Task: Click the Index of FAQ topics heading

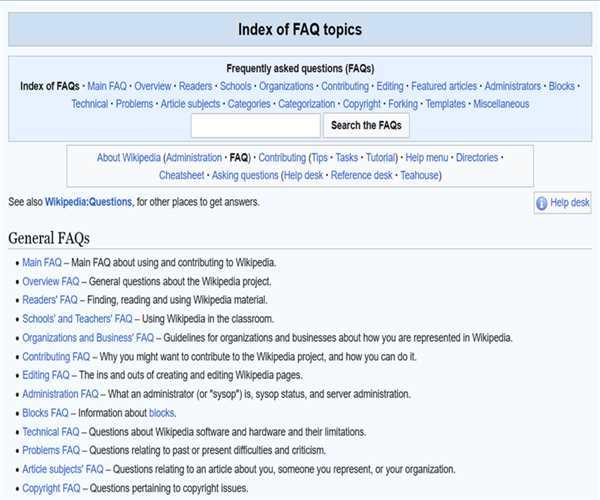Action: 300,29
